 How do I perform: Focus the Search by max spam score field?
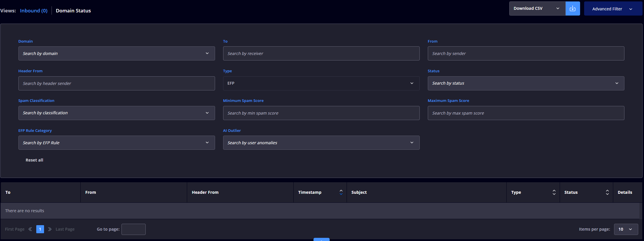[526, 113]
